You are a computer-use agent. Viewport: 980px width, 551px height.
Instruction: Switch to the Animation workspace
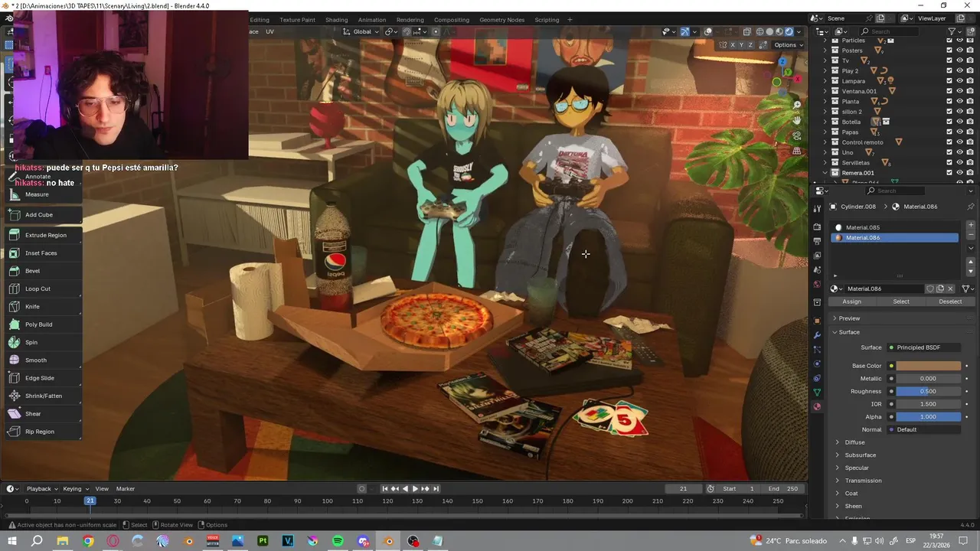pos(372,20)
